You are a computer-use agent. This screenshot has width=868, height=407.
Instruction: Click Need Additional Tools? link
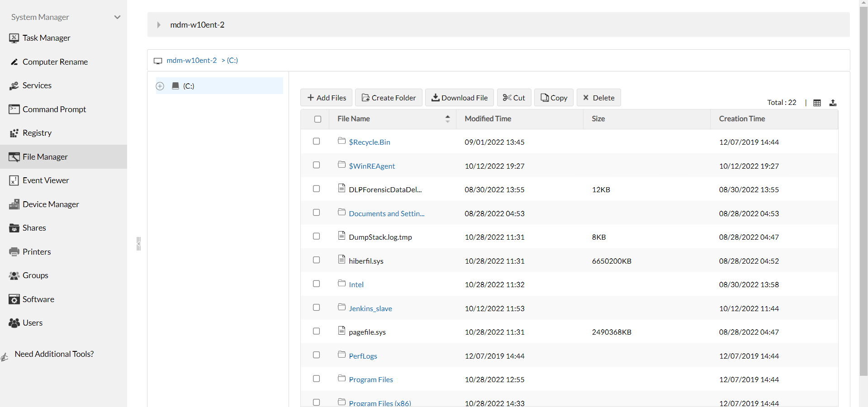[54, 354]
